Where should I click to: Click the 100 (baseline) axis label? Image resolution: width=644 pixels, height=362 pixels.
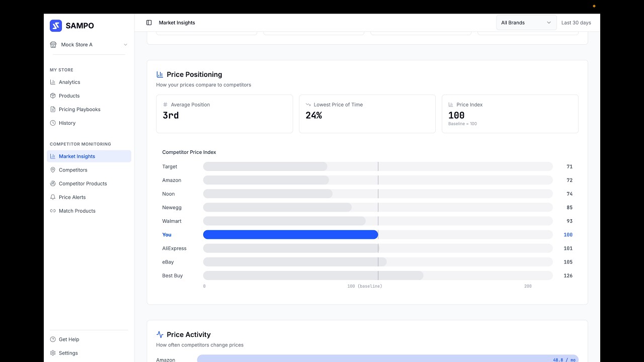pos(365,286)
